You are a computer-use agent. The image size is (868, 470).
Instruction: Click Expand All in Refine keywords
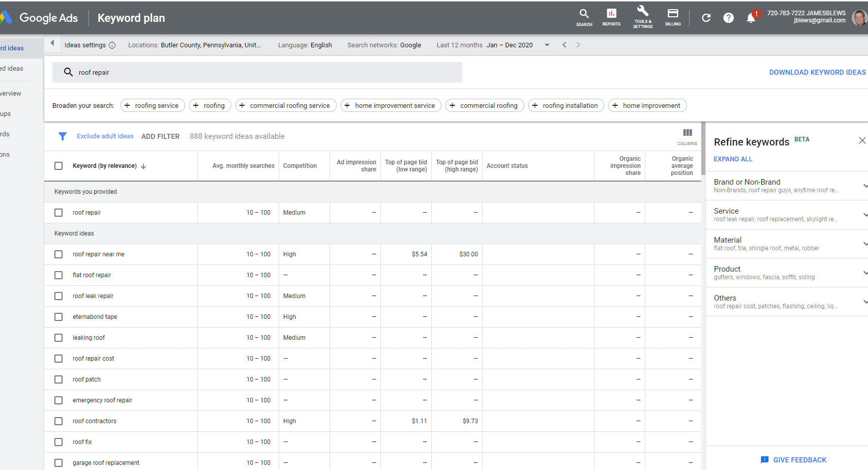pyautogui.click(x=733, y=159)
